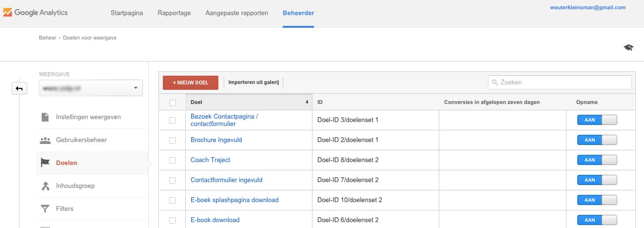Click the back arrow button

20,88
